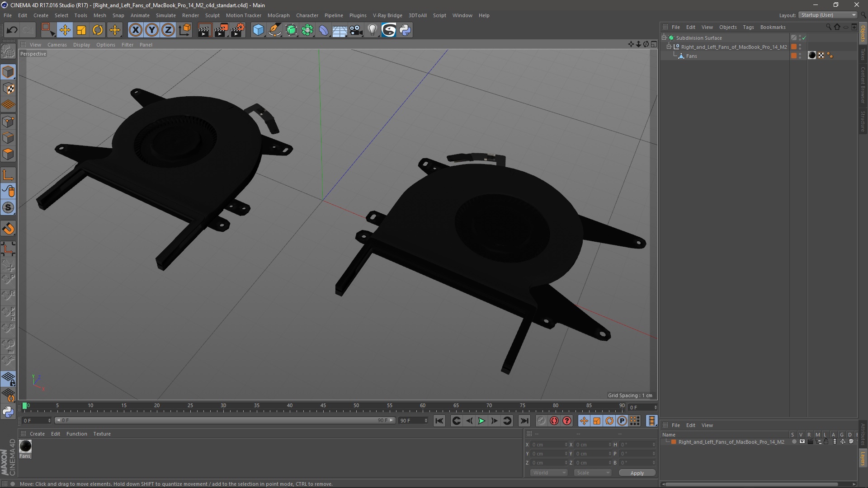Select Points mode in left palette
868x488 pixels.
pyautogui.click(x=8, y=121)
